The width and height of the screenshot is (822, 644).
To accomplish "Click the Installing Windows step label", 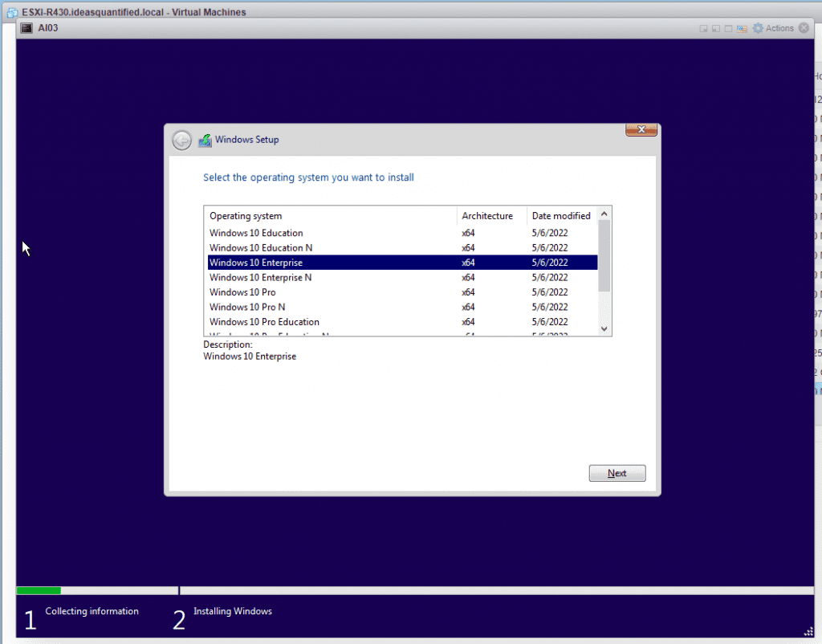I will tap(233, 612).
